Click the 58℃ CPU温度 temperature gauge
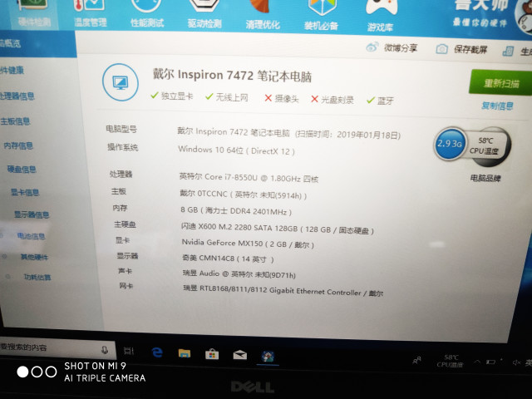Viewport: 532px width, 399px height. 484,146
